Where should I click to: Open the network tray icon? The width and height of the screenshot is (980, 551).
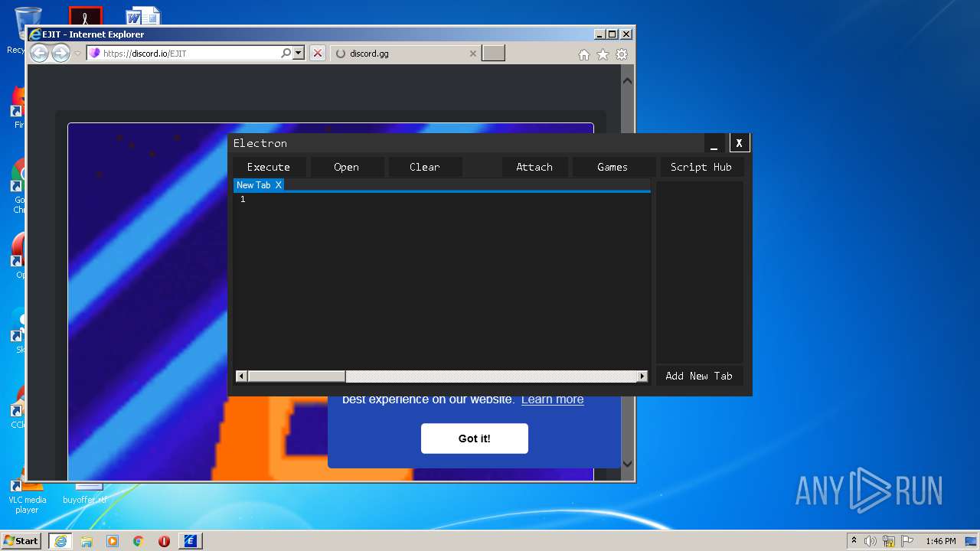(x=889, y=541)
